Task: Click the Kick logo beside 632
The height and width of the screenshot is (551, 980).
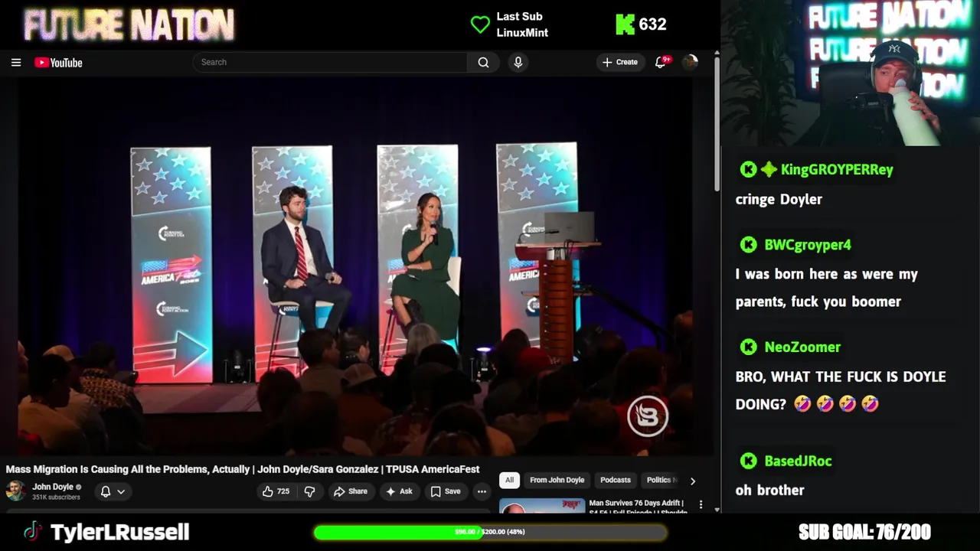Action: pos(625,24)
